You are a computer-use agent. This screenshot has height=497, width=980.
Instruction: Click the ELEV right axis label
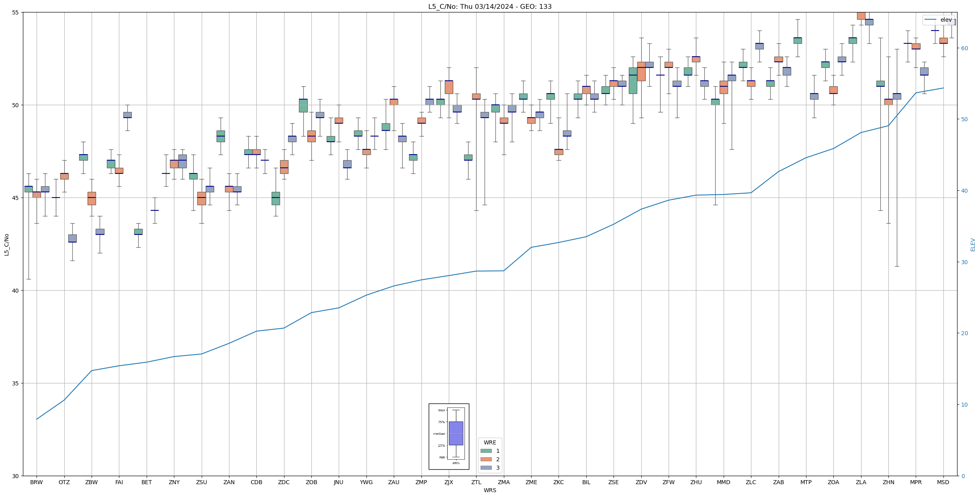coord(972,244)
